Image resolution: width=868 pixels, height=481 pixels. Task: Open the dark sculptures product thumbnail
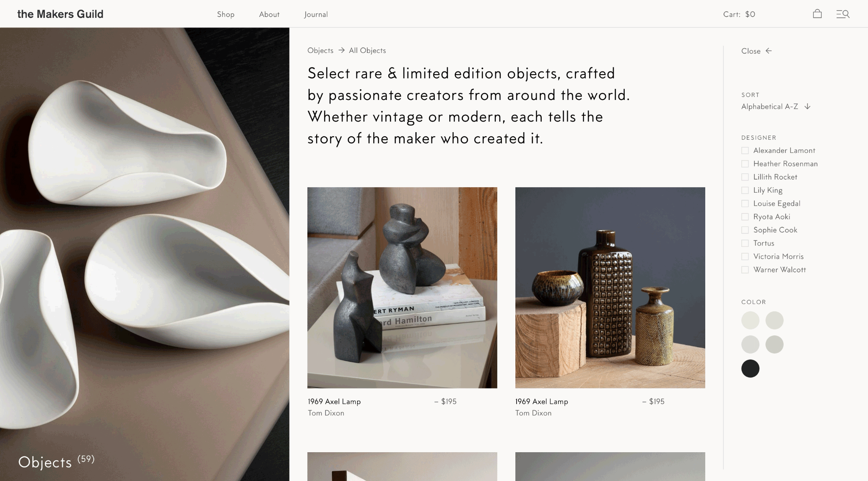pyautogui.click(x=402, y=287)
